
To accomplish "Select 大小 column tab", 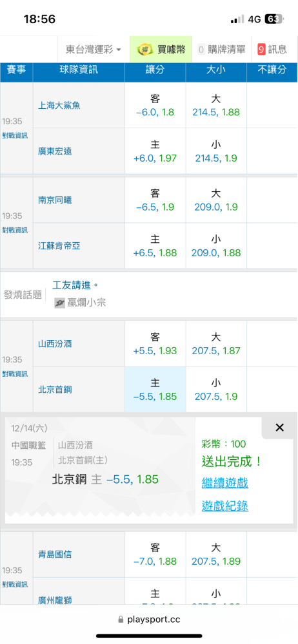I will [216, 70].
